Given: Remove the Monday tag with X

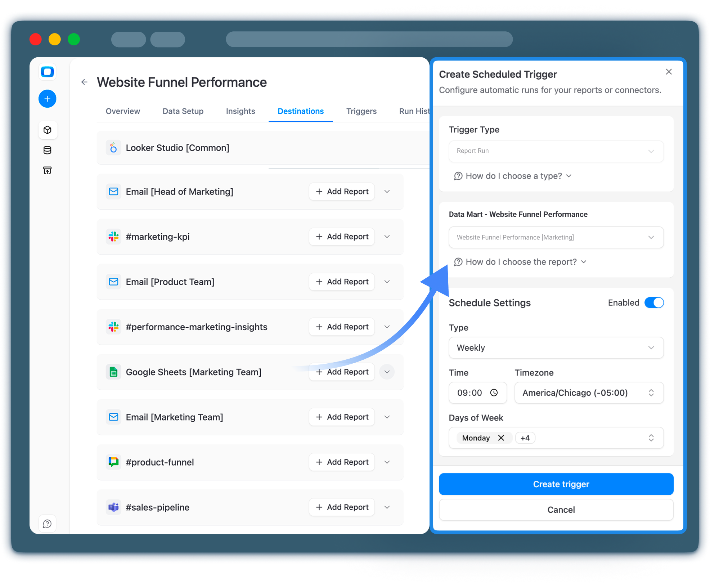Looking at the screenshot, I should [x=501, y=438].
